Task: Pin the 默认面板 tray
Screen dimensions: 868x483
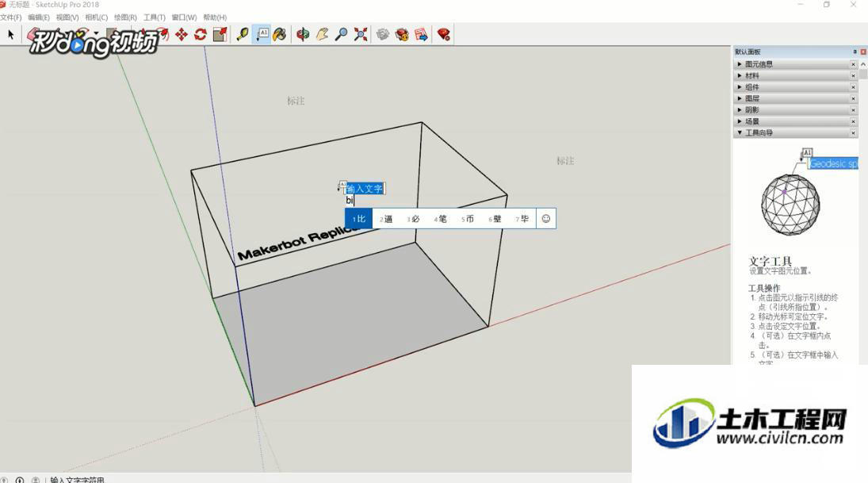Action: [x=855, y=52]
